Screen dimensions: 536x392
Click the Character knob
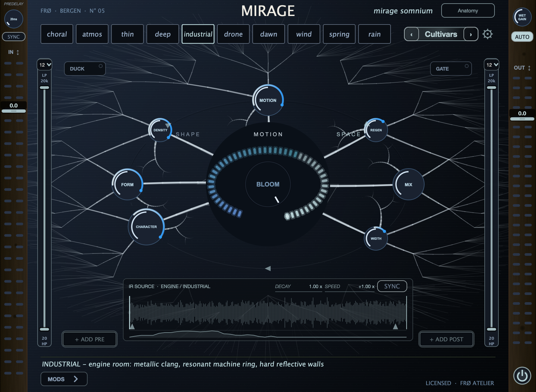[146, 227]
